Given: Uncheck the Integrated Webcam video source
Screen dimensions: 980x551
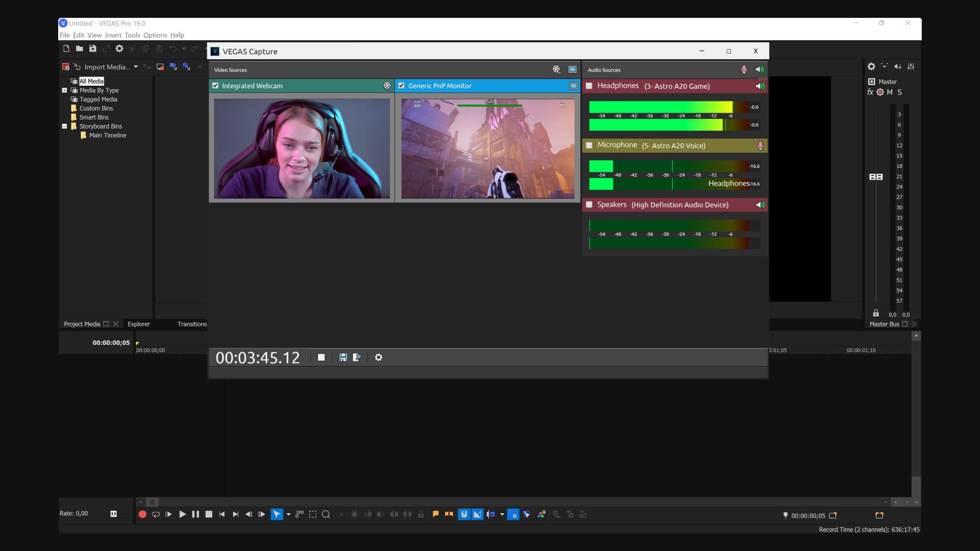Looking at the screenshot, I should pos(215,86).
